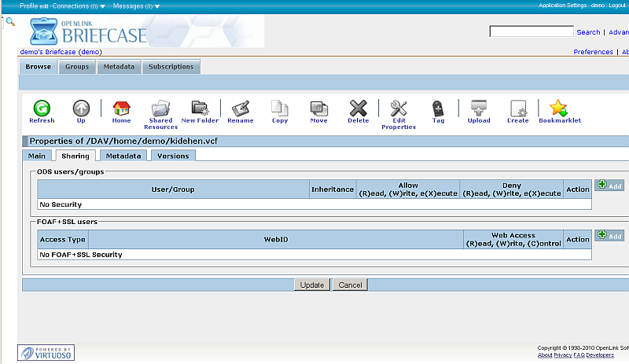This screenshot has width=629, height=364.
Task: Go up one folder with Up icon
Action: pyautogui.click(x=81, y=108)
